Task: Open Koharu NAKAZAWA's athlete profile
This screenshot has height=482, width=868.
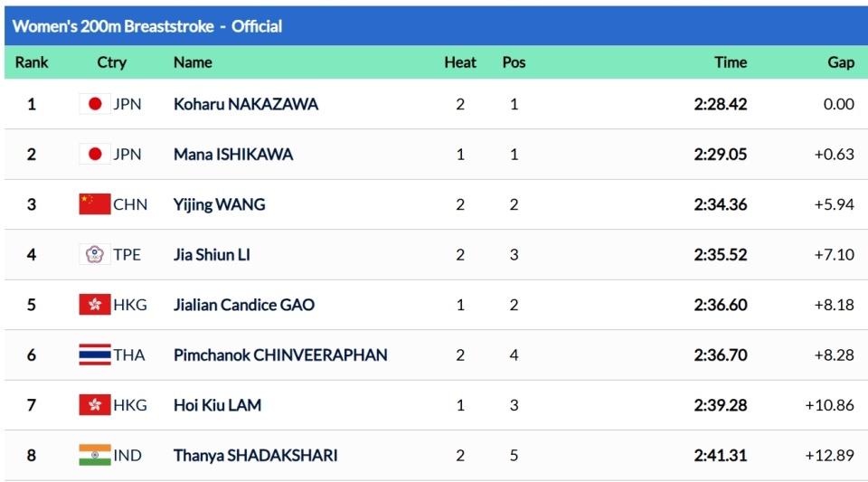Action: (x=246, y=104)
